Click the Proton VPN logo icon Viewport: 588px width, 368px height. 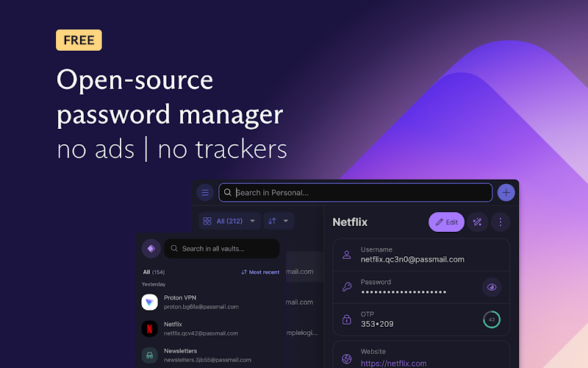(x=150, y=302)
